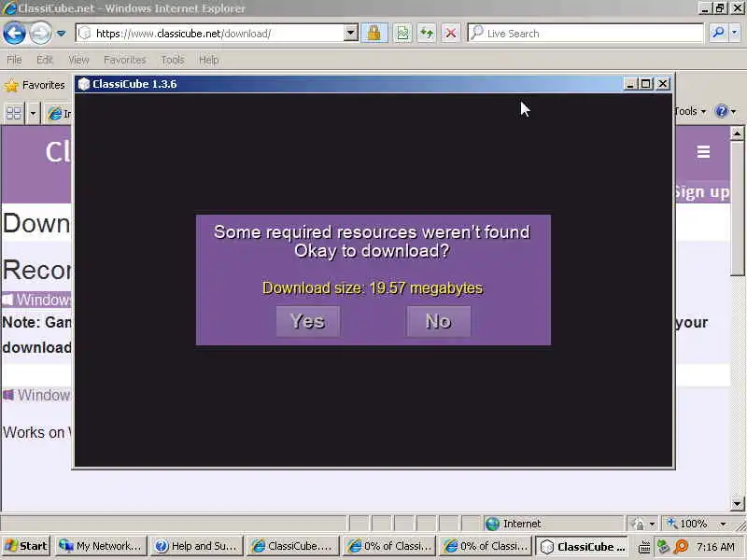The height and width of the screenshot is (560, 747).
Task: Click the Windows download button link
Action: click(x=37, y=300)
